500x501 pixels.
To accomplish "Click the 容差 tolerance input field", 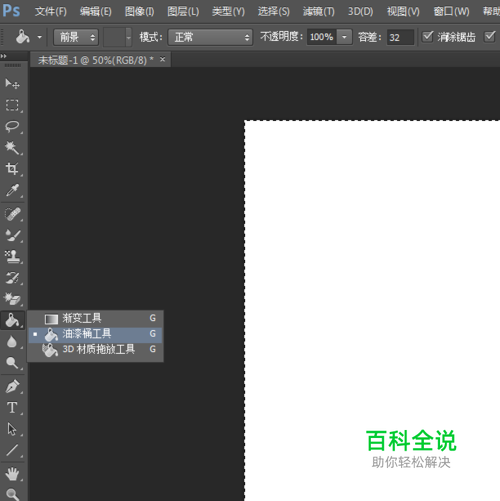I will [x=400, y=37].
